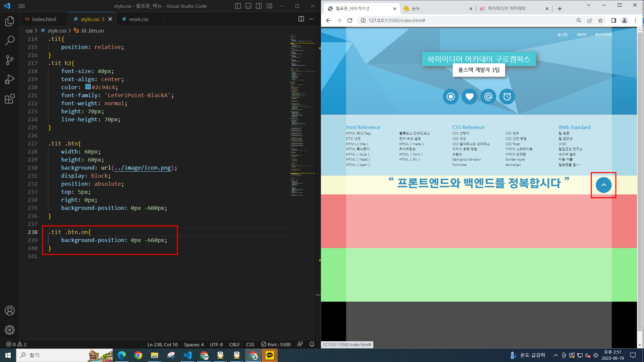The image size is (644, 362).
Task: Open the Chrome three-dot menu
Action: (x=635, y=20)
